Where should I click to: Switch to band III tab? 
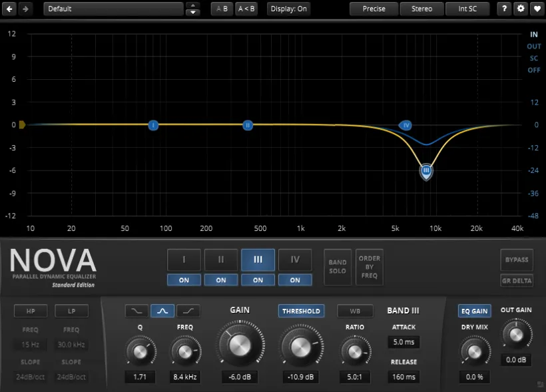click(x=258, y=260)
